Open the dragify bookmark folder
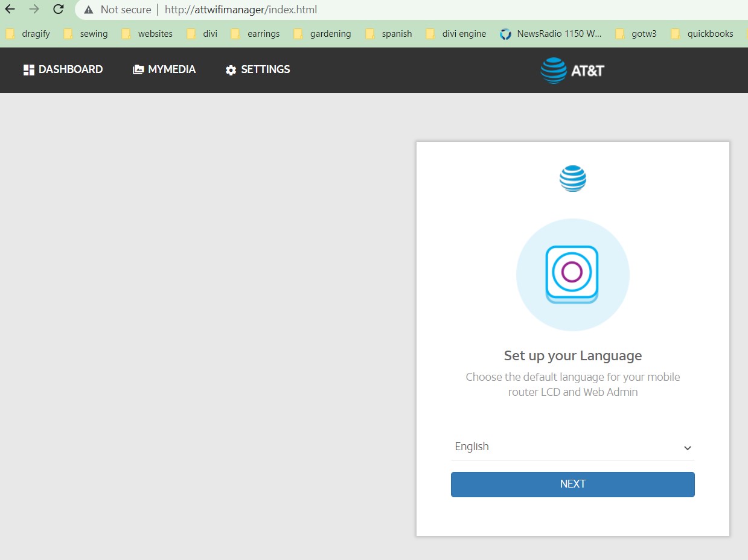Viewport: 748px width, 560px height. tap(28, 34)
